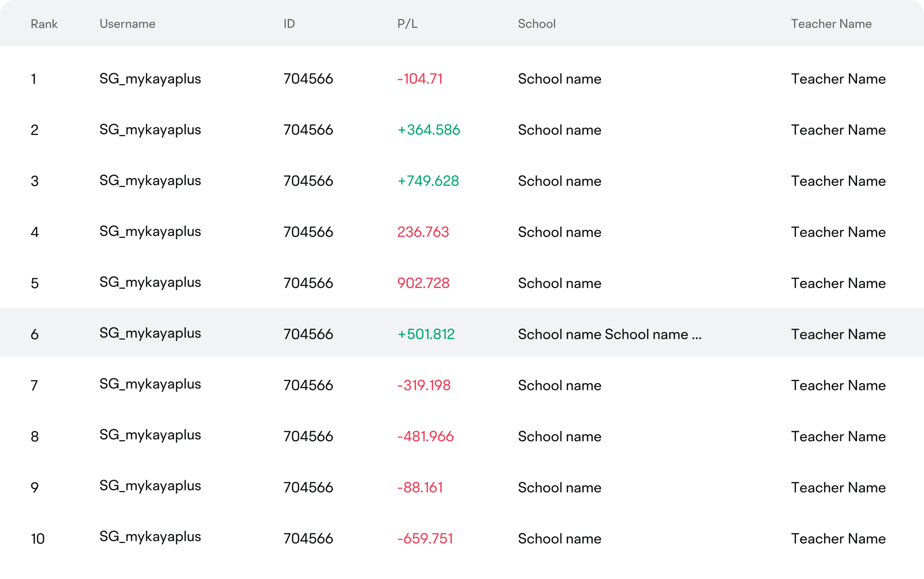The width and height of the screenshot is (924, 579).
Task: Click rank number 10 in last row
Action: [x=38, y=539]
